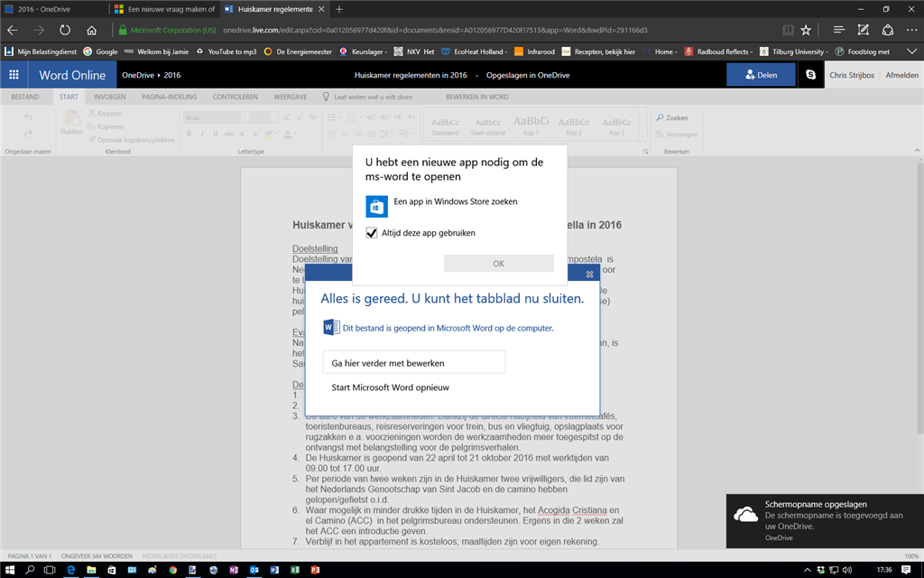Viewport: 924px width, 578px height.
Task: Open bullet list dropdown arrow
Action: (339, 117)
